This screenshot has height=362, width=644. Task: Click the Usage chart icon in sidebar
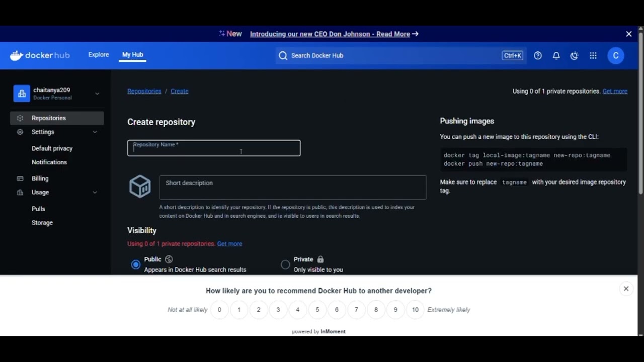pyautogui.click(x=20, y=193)
